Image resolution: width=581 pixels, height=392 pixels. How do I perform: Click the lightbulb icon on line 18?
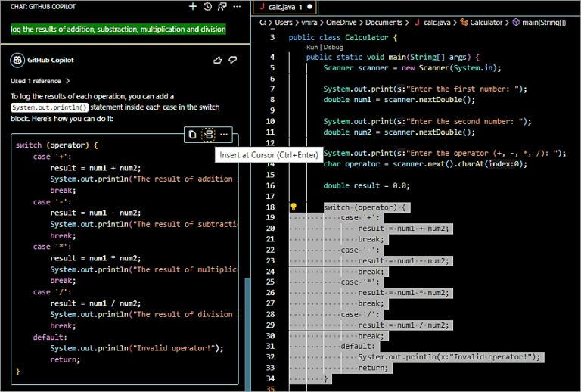click(294, 207)
